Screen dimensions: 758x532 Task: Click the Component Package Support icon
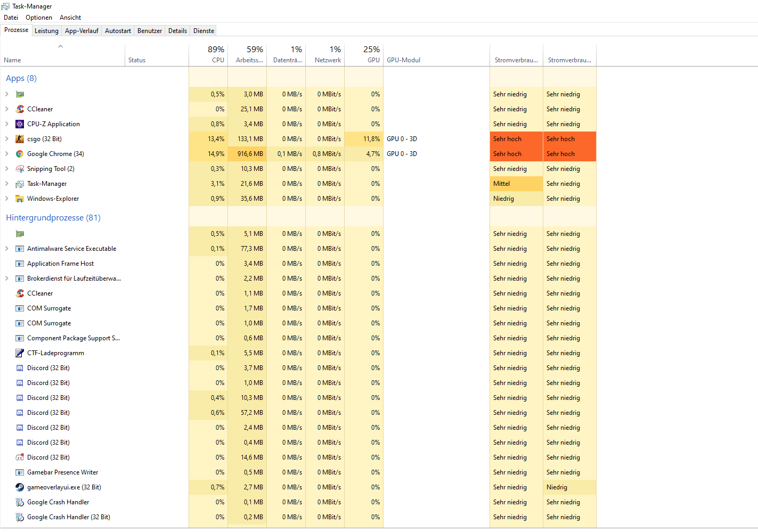(20, 338)
